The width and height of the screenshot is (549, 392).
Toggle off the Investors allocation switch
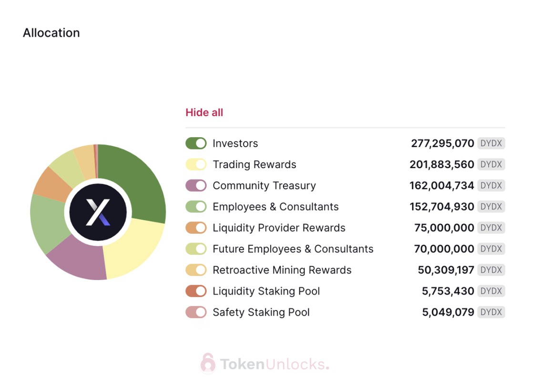[196, 143]
